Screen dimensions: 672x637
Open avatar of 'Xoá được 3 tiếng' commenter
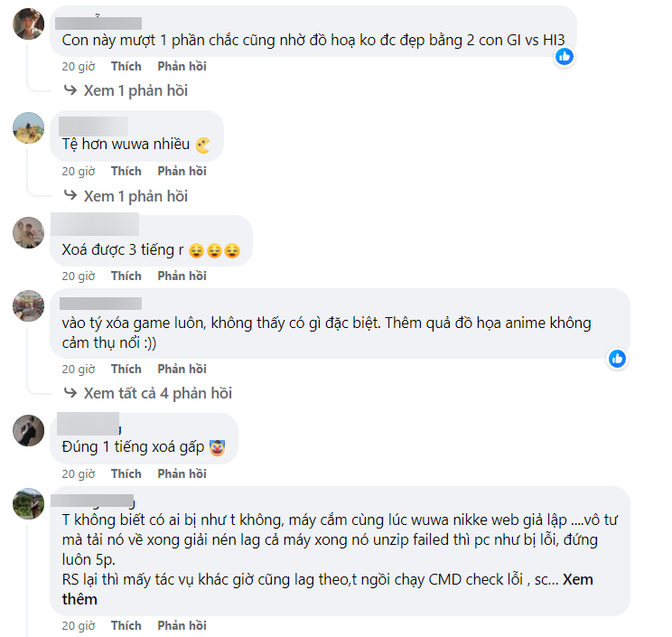click(28, 232)
